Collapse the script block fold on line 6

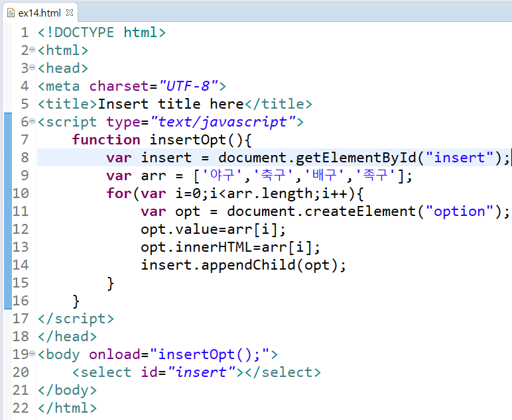[x=32, y=121]
